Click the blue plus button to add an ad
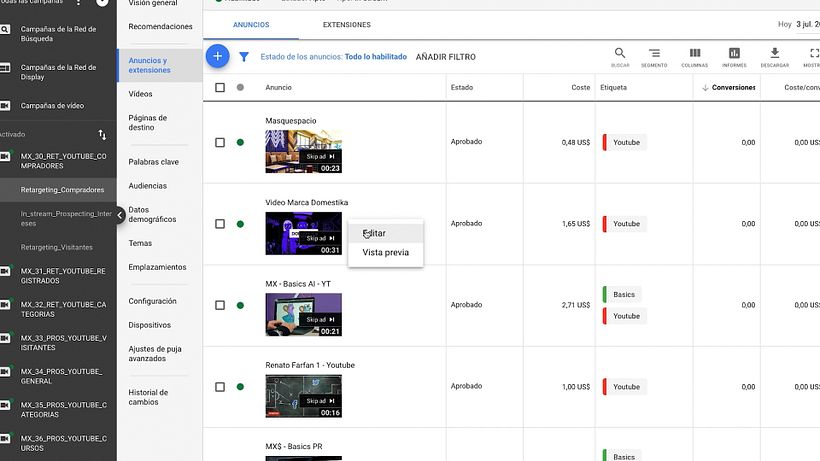 coord(218,56)
